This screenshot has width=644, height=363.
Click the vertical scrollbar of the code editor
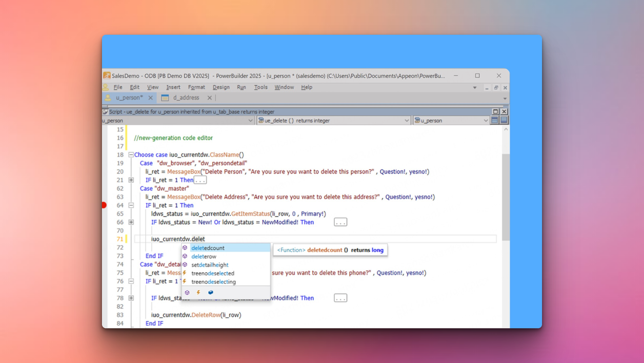click(506, 197)
